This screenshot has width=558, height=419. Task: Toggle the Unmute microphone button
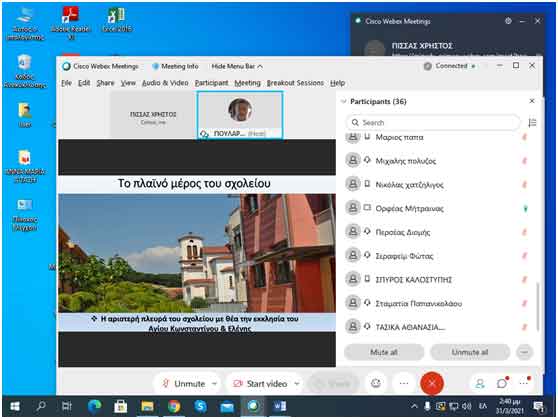click(184, 383)
